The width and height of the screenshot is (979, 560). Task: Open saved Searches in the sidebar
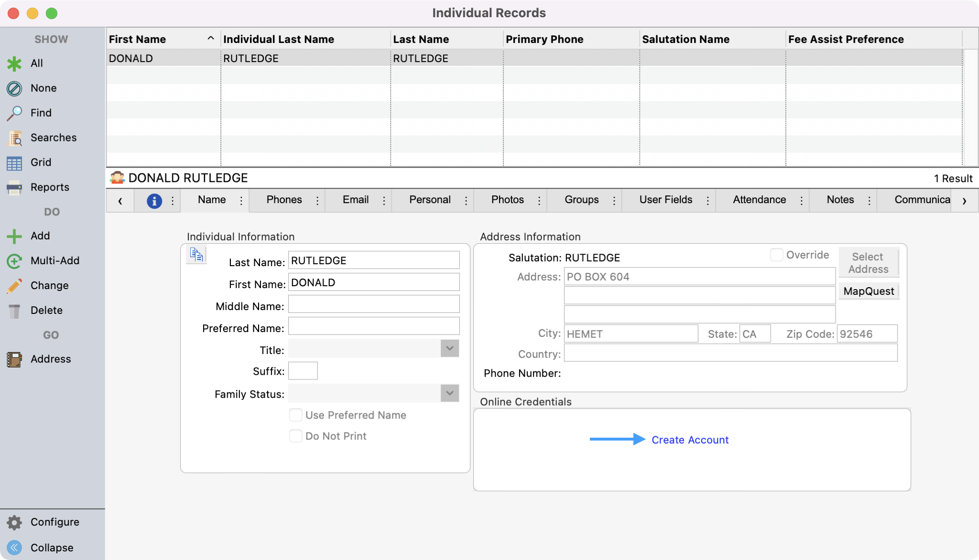click(14, 138)
